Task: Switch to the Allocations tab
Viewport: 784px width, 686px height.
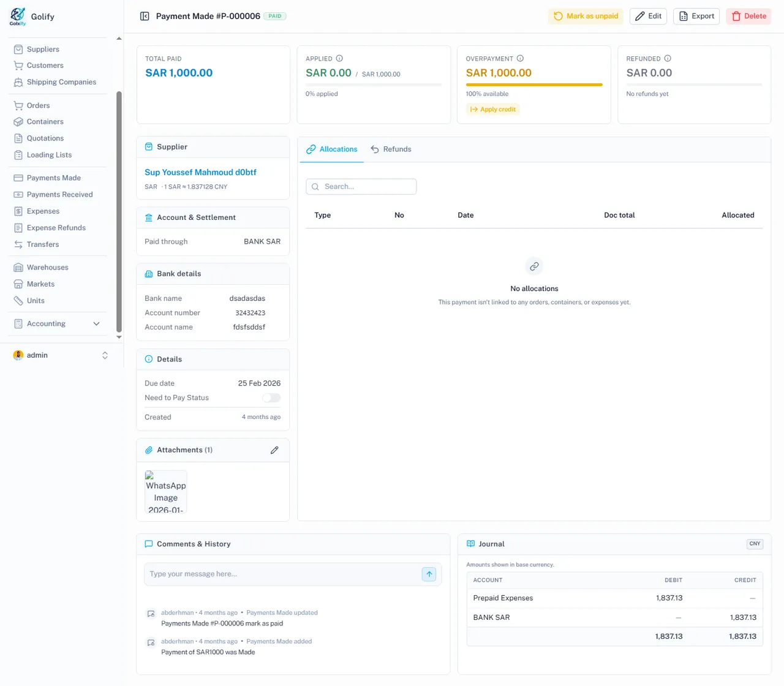Action: pos(332,149)
